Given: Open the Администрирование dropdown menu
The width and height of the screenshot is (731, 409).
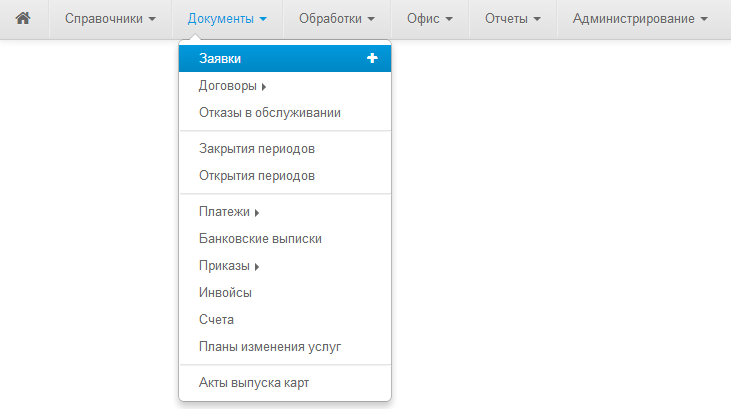Looking at the screenshot, I should [x=640, y=19].
